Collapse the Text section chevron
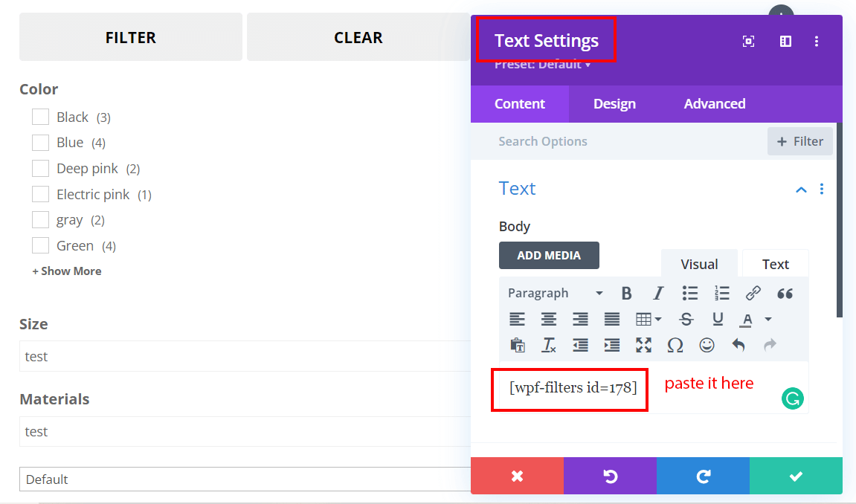 pyautogui.click(x=801, y=190)
